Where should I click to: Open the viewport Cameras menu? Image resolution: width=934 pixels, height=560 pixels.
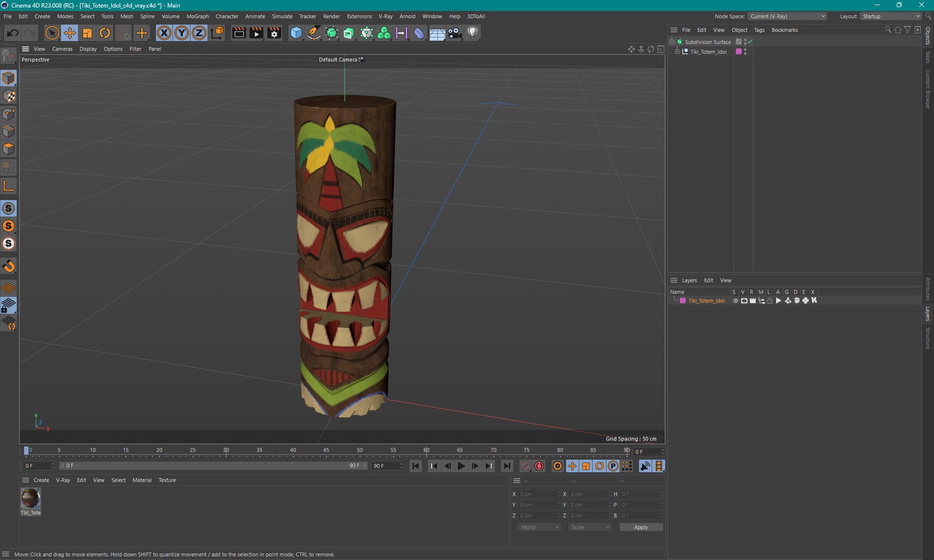[62, 49]
